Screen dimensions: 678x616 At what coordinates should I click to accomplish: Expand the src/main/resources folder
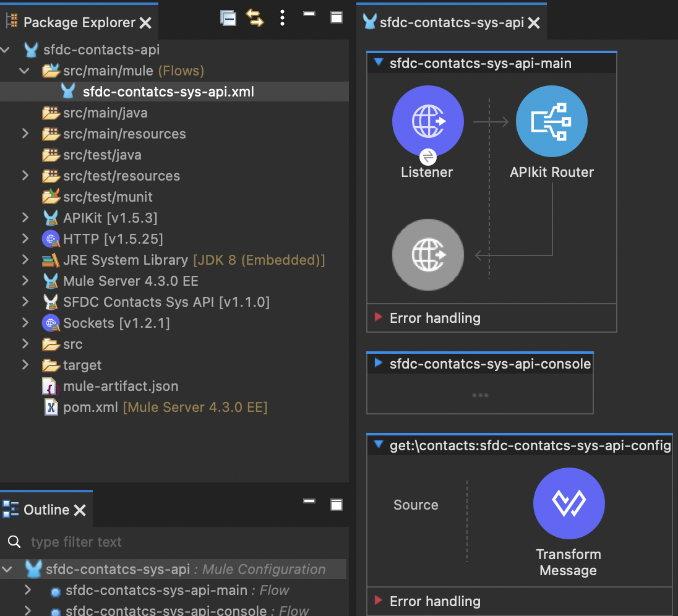[x=25, y=134]
